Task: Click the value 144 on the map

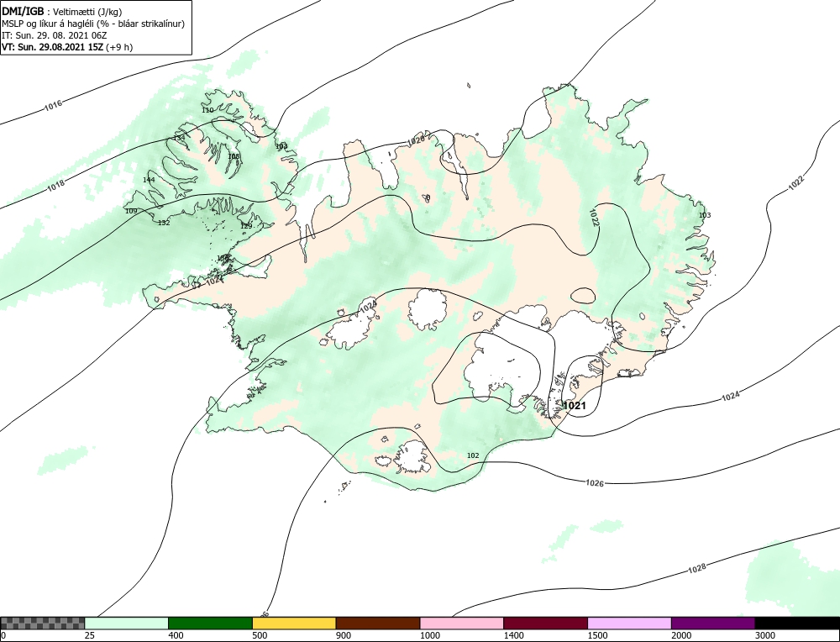Action: (x=149, y=180)
